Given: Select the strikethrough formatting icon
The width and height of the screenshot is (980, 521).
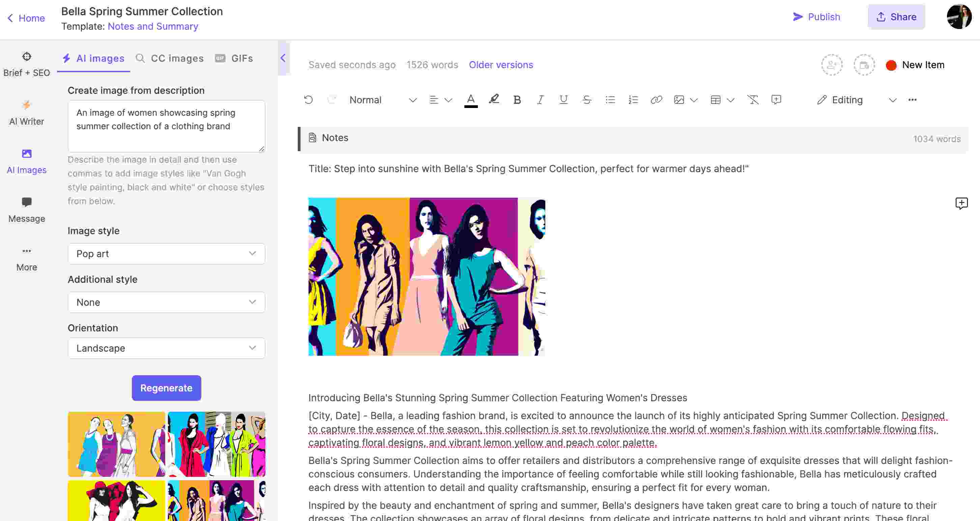Looking at the screenshot, I should pos(586,99).
